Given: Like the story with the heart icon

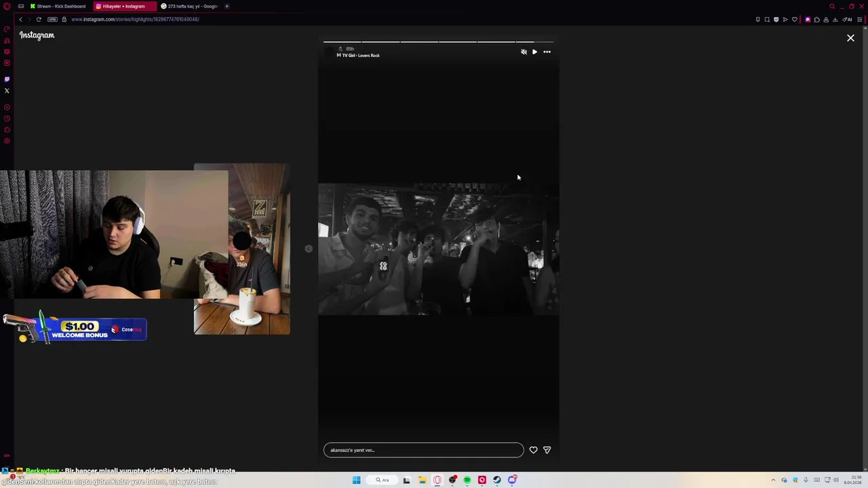Looking at the screenshot, I should tap(533, 450).
